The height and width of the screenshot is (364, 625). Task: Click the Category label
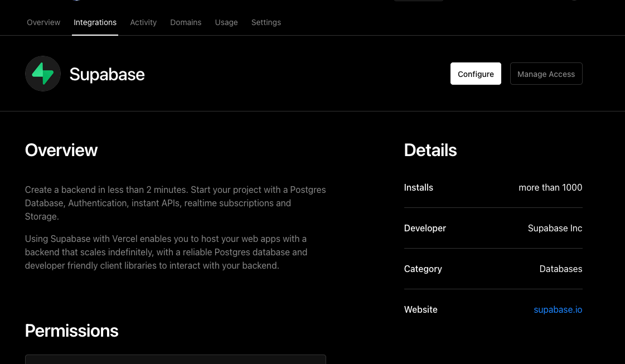pos(423,269)
